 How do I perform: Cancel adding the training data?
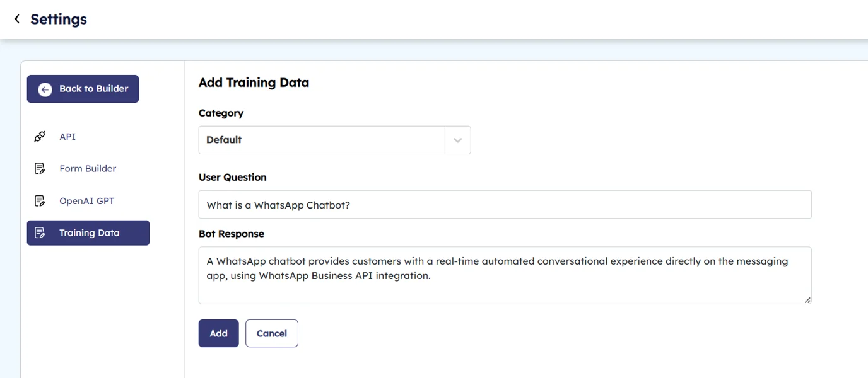pyautogui.click(x=271, y=333)
